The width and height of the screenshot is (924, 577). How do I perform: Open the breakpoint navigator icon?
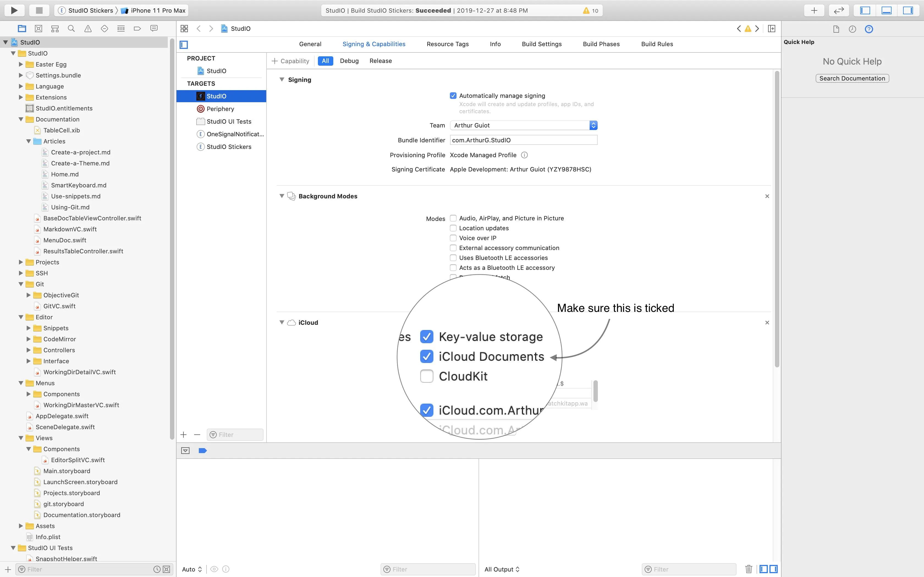pos(137,29)
